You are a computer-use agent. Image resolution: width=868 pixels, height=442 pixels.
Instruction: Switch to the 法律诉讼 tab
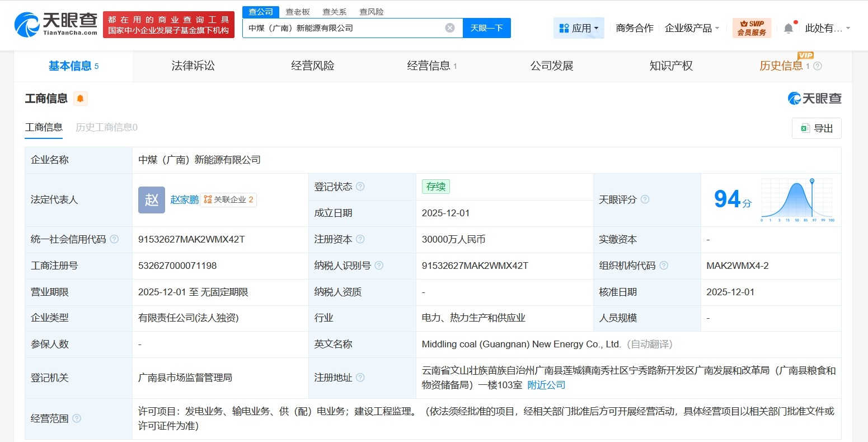[x=193, y=66]
